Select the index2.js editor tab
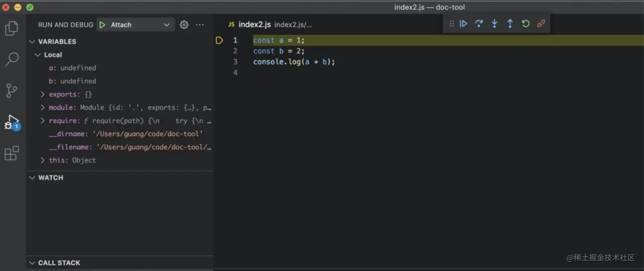This screenshot has height=271, width=644. (x=254, y=25)
